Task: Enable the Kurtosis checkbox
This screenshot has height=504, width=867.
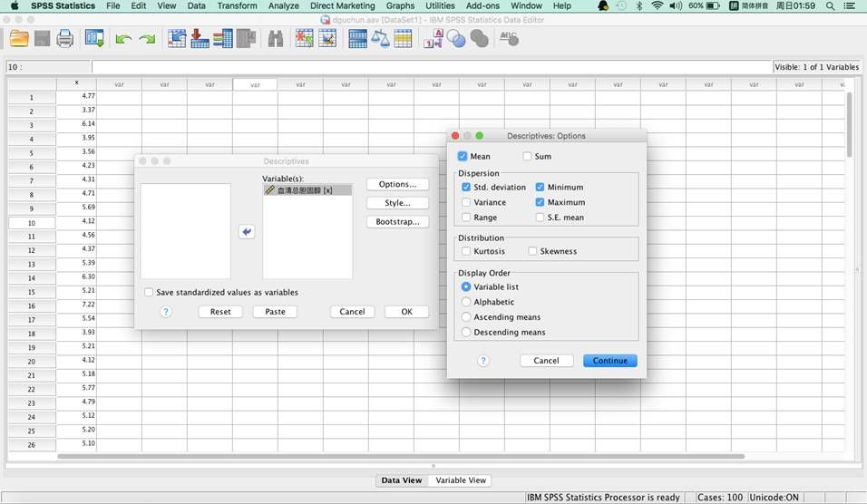Action: pyautogui.click(x=466, y=251)
